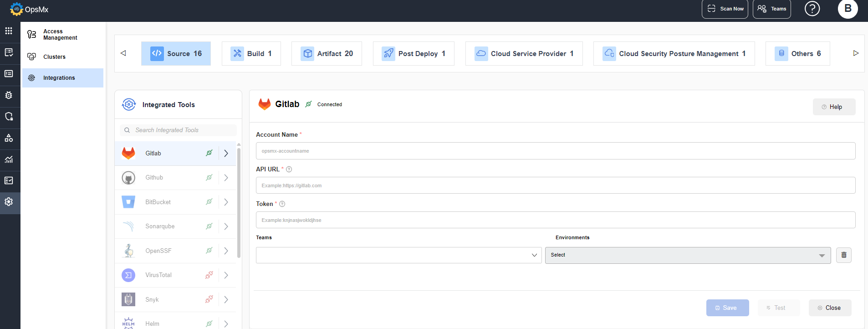
Task: Open the help question mark icon
Action: point(812,9)
